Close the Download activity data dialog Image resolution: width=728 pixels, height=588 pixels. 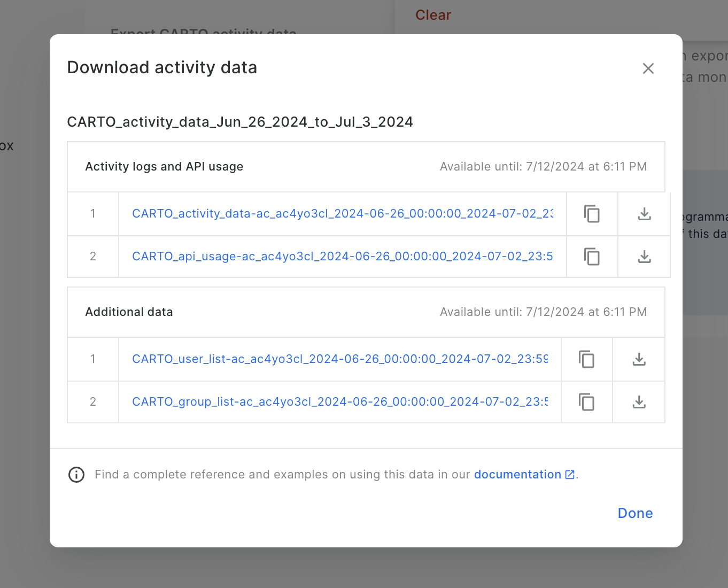click(x=648, y=68)
